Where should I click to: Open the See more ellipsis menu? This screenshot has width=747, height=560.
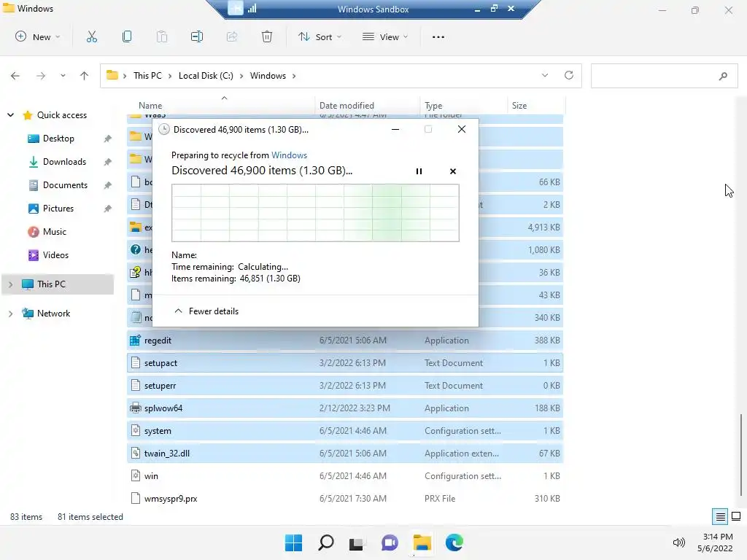point(438,36)
